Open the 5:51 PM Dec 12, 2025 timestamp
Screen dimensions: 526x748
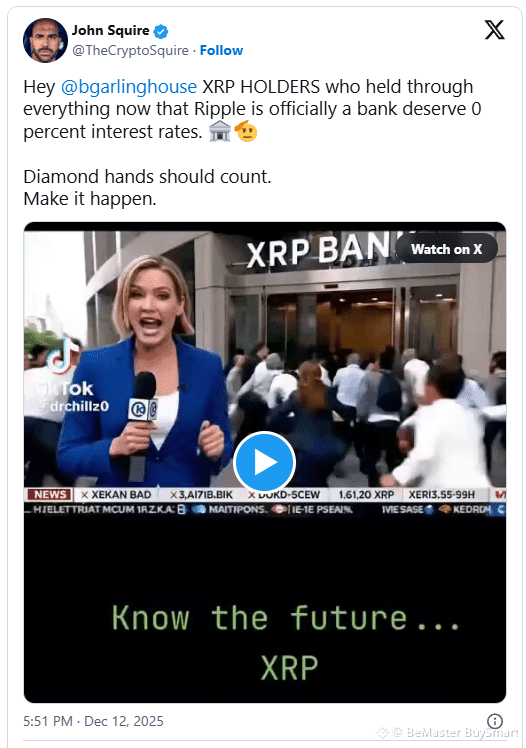[93, 721]
